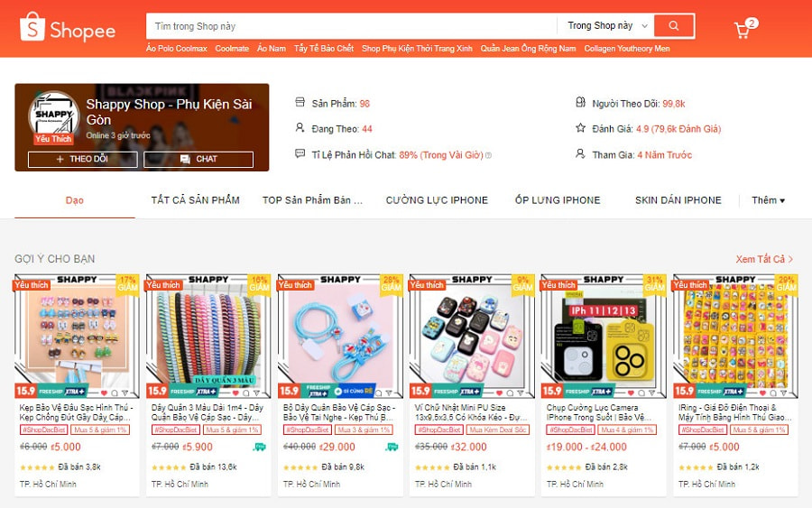Switch to TẤT CẢ SẢN PHẨM tab
The image size is (812, 508).
coord(195,200)
